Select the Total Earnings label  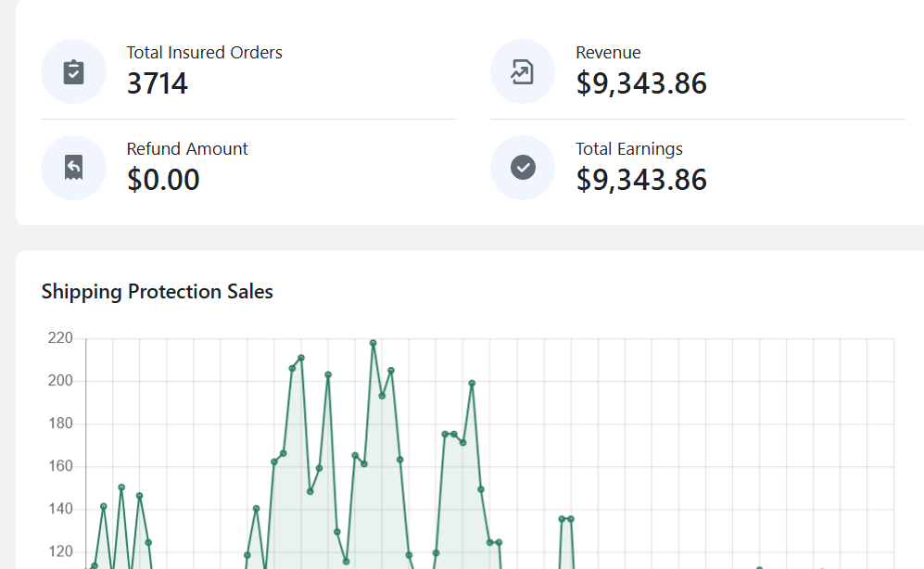pos(629,149)
